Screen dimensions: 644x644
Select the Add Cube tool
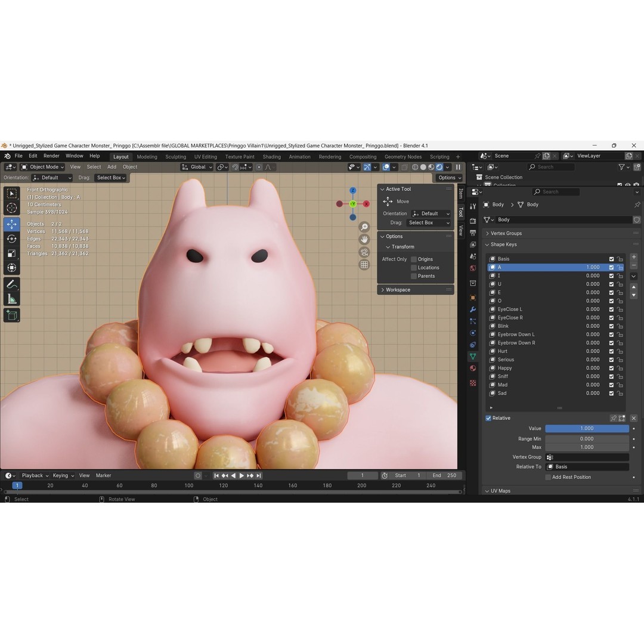pyautogui.click(x=11, y=315)
